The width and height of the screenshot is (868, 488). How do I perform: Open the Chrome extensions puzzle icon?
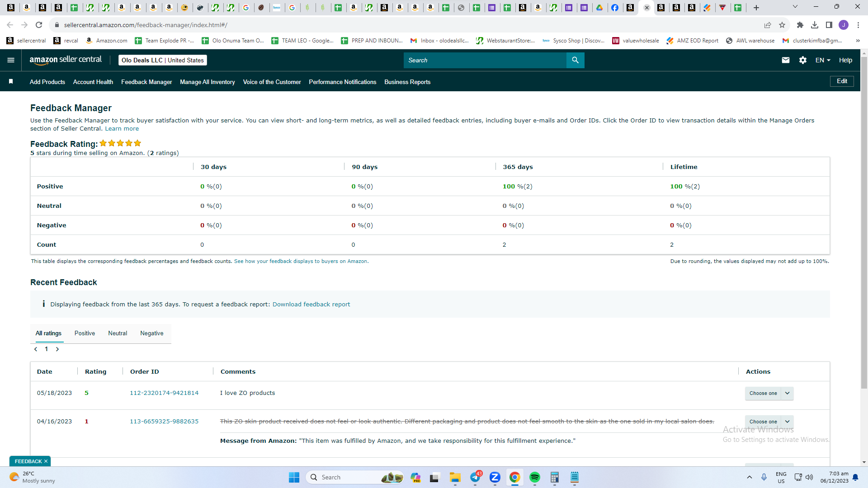(800, 25)
